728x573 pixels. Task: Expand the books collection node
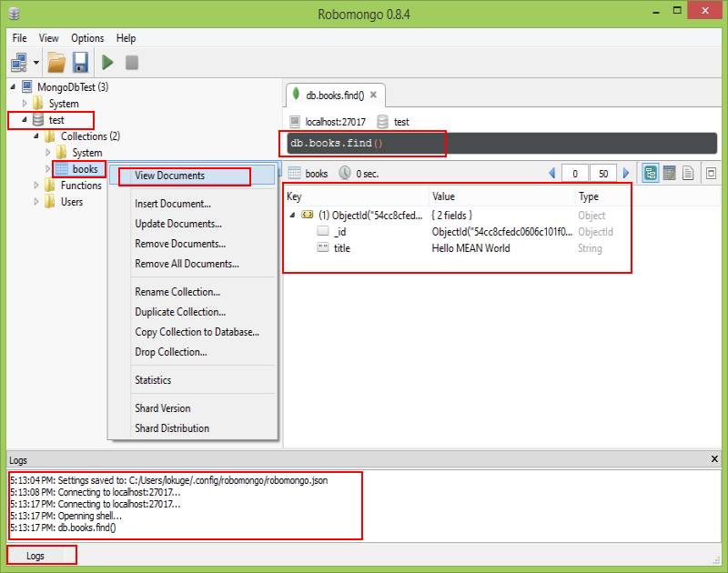click(48, 169)
